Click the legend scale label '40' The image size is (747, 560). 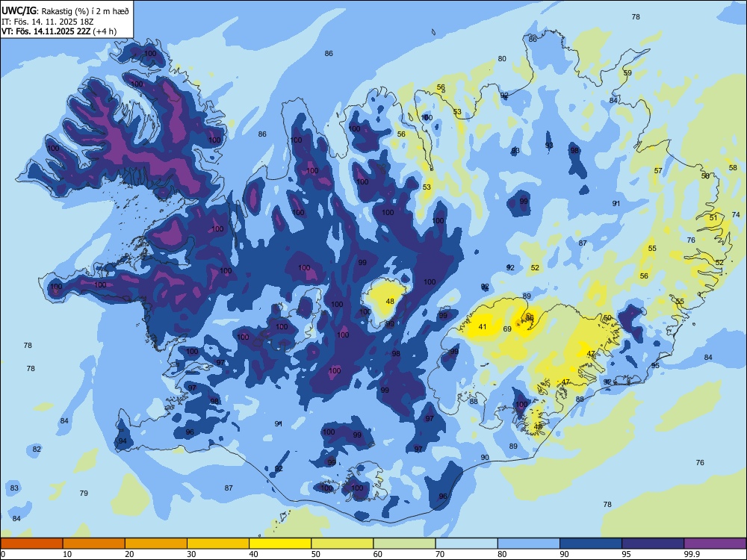pyautogui.click(x=253, y=554)
